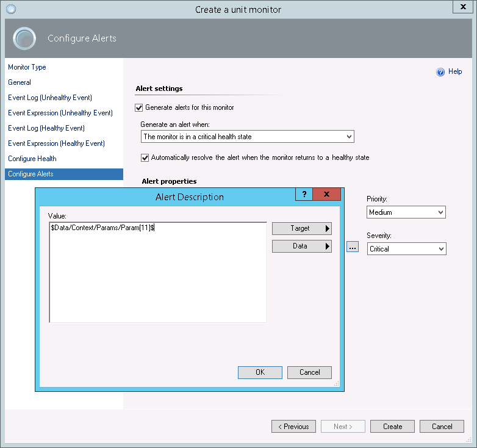
Task: Open the Priority dropdown showing Medium
Action: (x=406, y=212)
